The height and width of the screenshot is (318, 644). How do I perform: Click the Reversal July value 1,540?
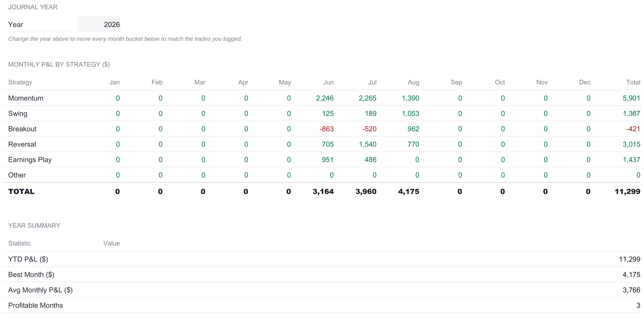point(367,144)
